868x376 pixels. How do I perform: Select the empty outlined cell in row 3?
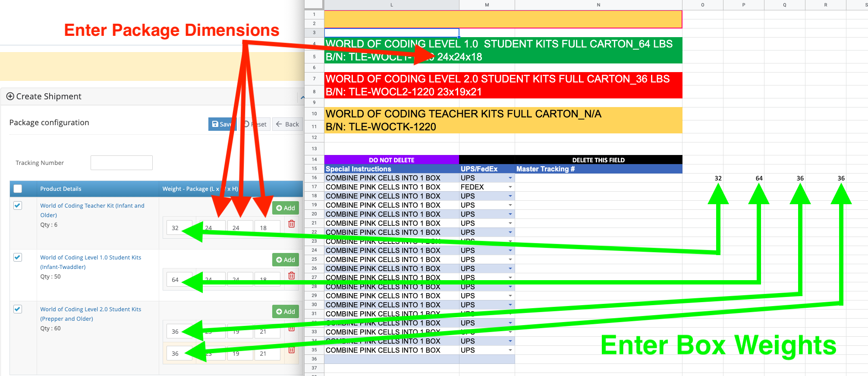[x=392, y=33]
